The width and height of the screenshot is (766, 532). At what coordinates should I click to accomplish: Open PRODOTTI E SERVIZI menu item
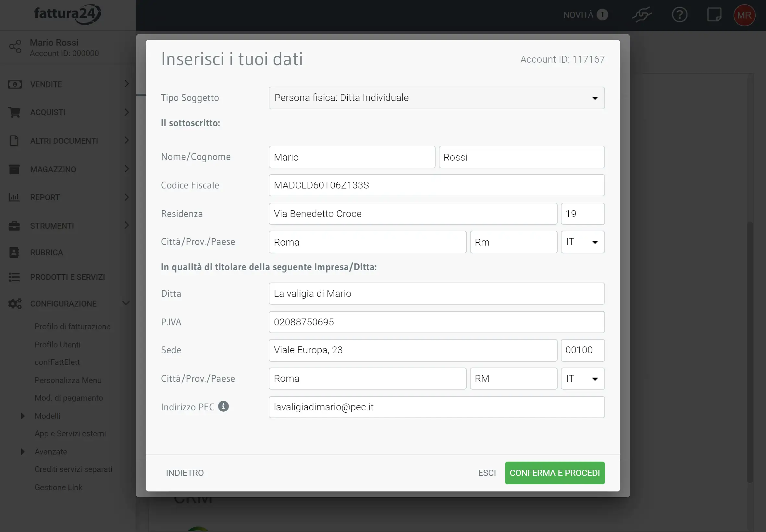coord(68,277)
